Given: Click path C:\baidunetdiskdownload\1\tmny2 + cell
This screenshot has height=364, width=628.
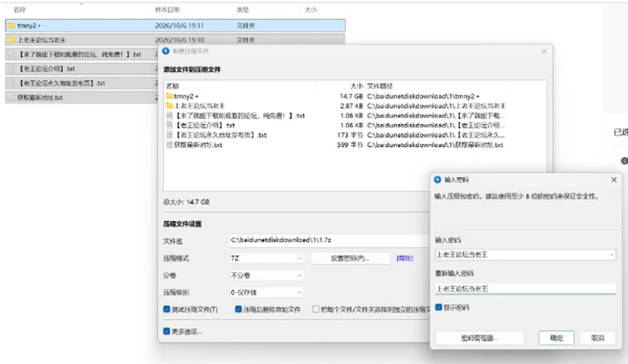Looking at the screenshot, I should (x=423, y=97).
